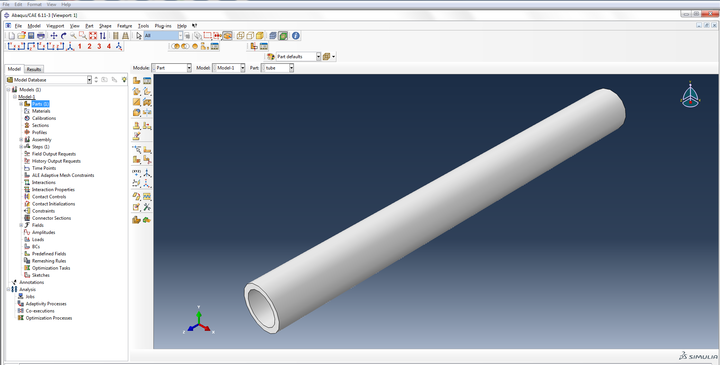The image size is (720, 365).
Task: Open the Viewport menu
Action: click(x=55, y=26)
